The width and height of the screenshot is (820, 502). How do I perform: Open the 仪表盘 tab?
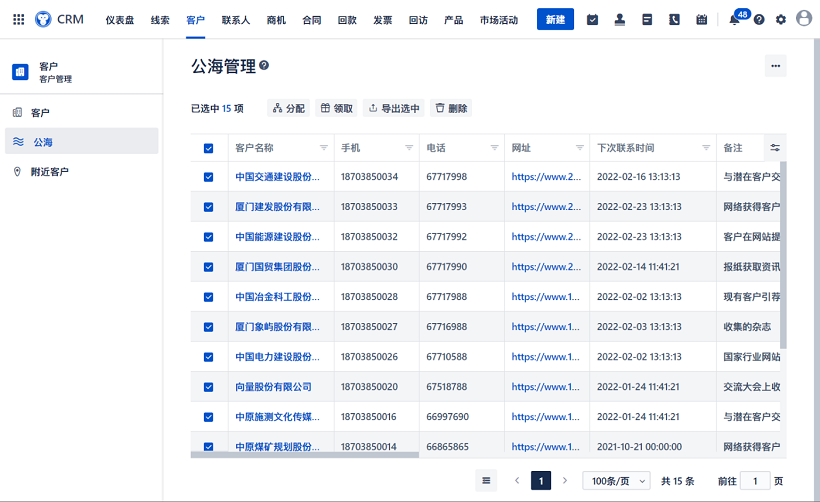(x=120, y=20)
